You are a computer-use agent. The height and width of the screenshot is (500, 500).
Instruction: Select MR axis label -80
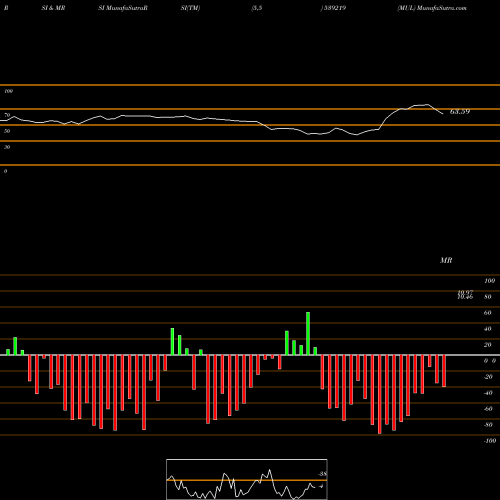pyautogui.click(x=488, y=425)
